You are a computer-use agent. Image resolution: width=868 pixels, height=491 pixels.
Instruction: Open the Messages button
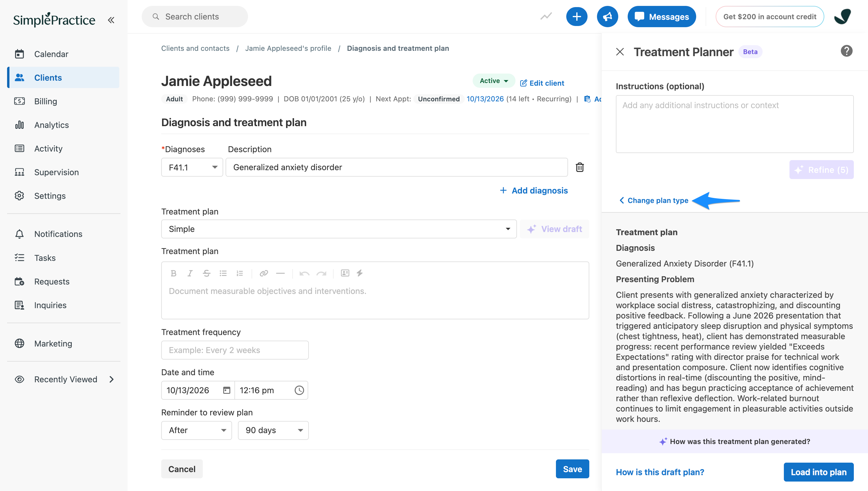pyautogui.click(x=662, y=17)
